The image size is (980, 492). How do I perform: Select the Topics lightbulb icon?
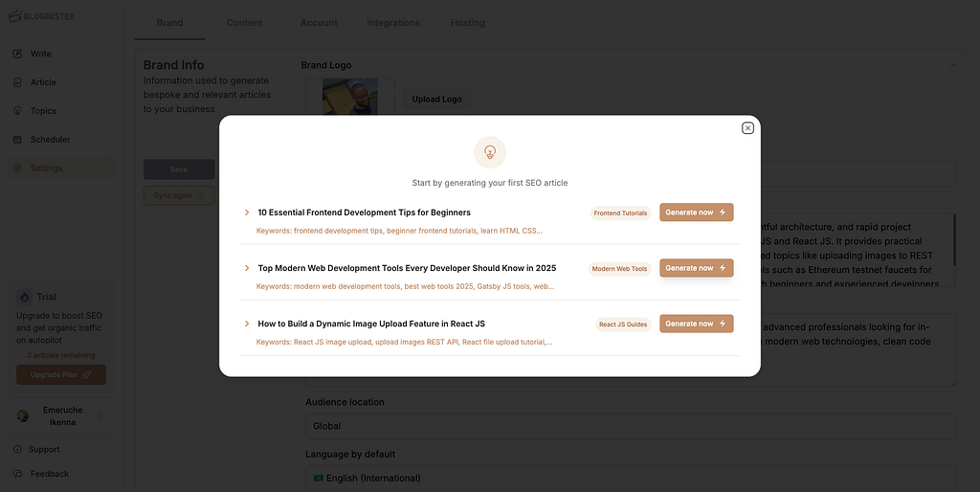point(17,111)
